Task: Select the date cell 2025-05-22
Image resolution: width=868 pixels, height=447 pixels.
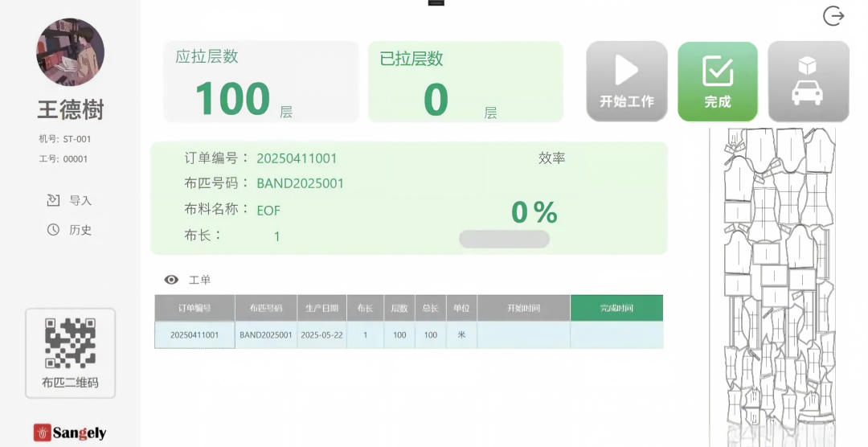Action: pos(322,335)
